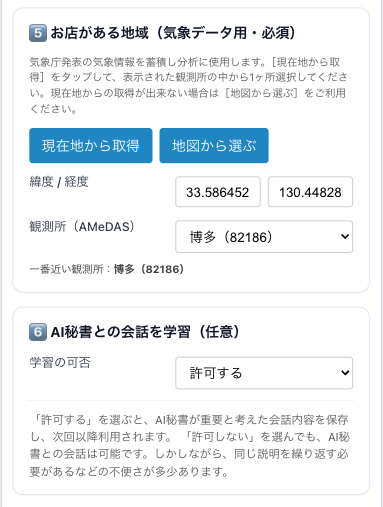Click the 「許可する」を選ぶと explanation paragraph
The image size is (383, 507).
(189, 445)
